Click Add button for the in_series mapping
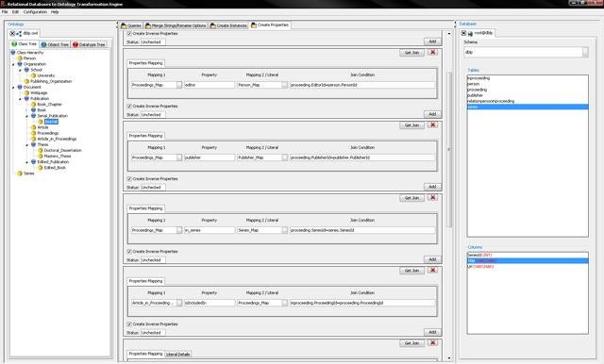This screenshot has width=604, height=364. (432, 259)
